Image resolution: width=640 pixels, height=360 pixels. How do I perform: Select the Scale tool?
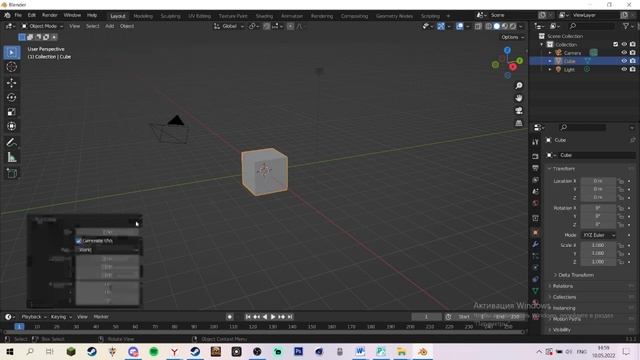[11, 112]
